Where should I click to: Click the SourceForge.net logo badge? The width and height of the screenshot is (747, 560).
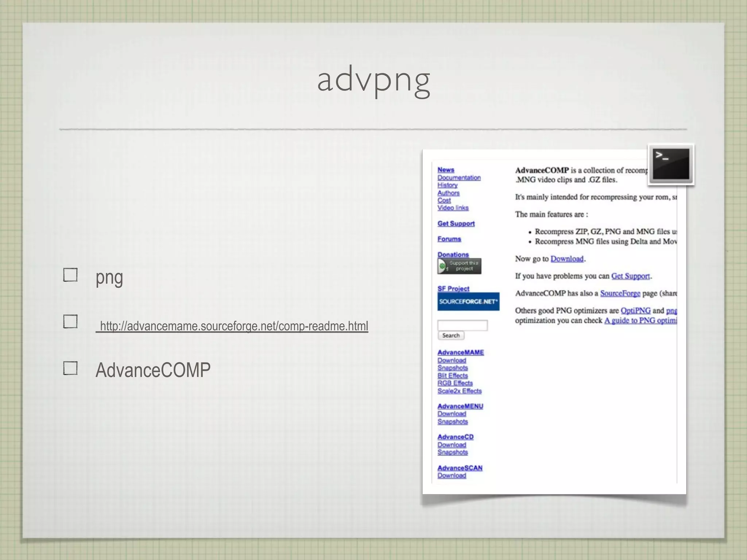pyautogui.click(x=468, y=302)
